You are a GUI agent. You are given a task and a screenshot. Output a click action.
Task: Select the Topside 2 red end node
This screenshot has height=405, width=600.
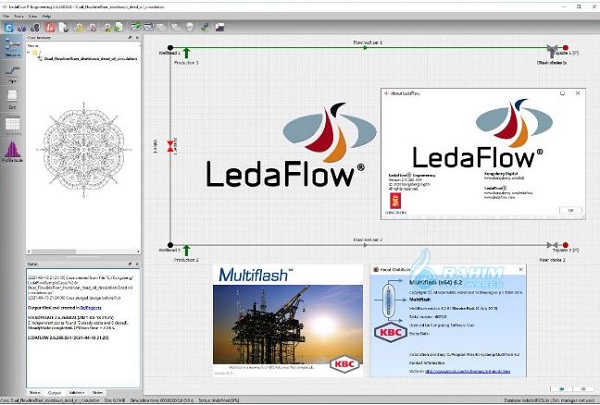click(566, 245)
